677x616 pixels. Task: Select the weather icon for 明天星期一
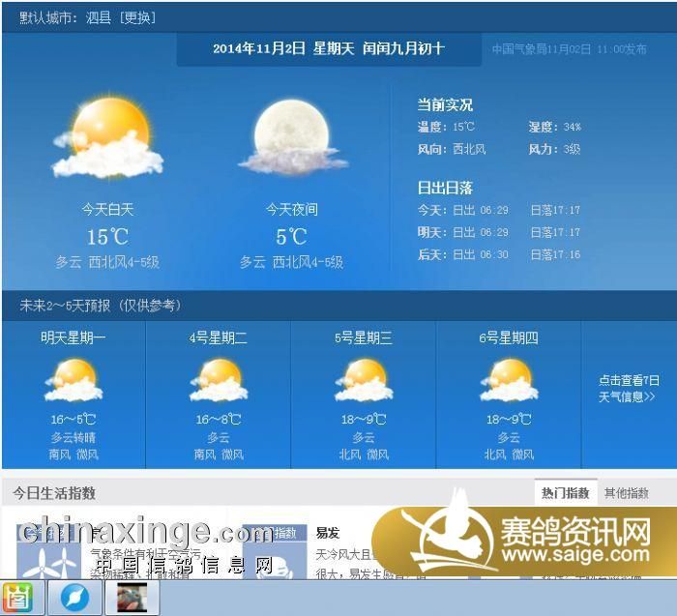point(74,380)
